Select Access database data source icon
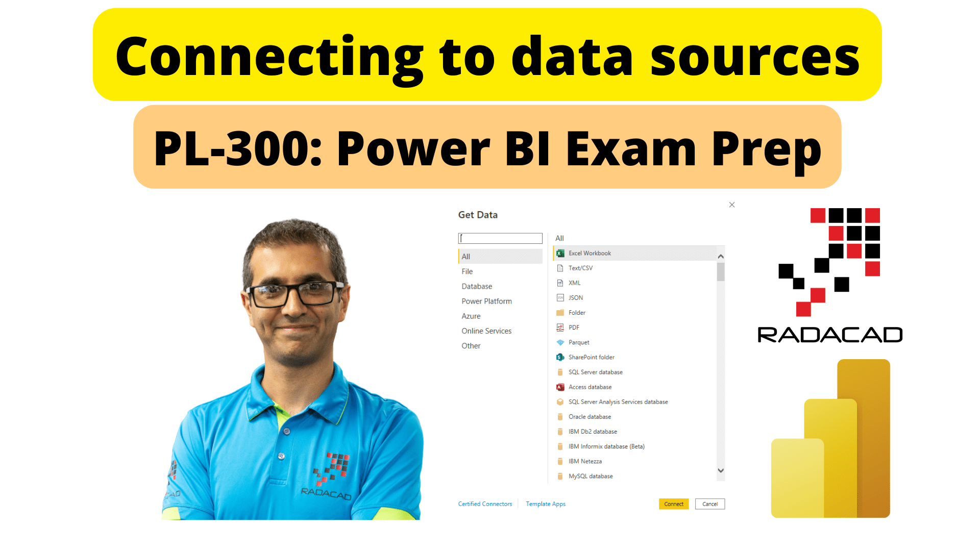 pyautogui.click(x=560, y=387)
